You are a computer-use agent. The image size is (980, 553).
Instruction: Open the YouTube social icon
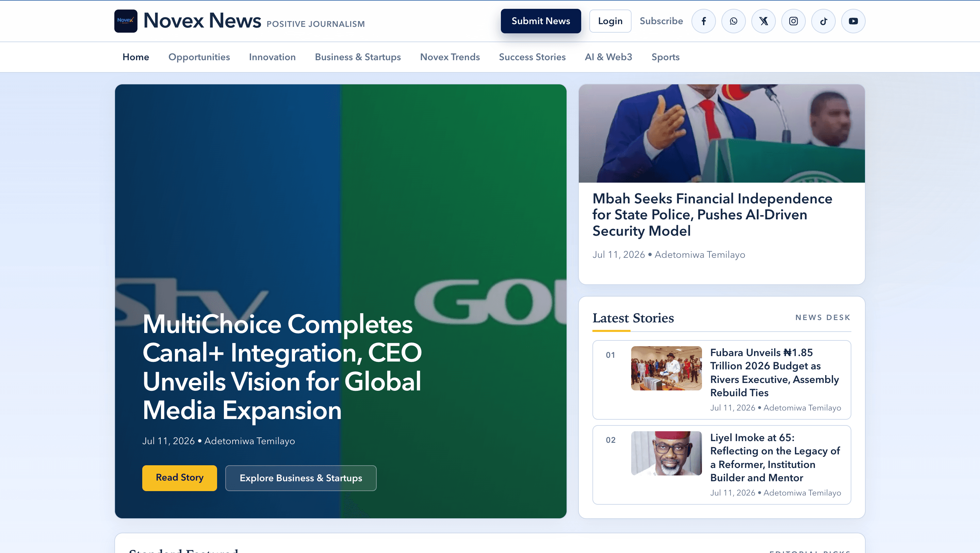coord(853,21)
